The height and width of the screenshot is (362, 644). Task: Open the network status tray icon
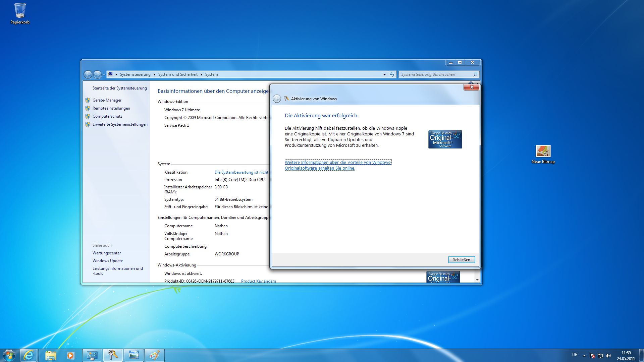(600, 356)
